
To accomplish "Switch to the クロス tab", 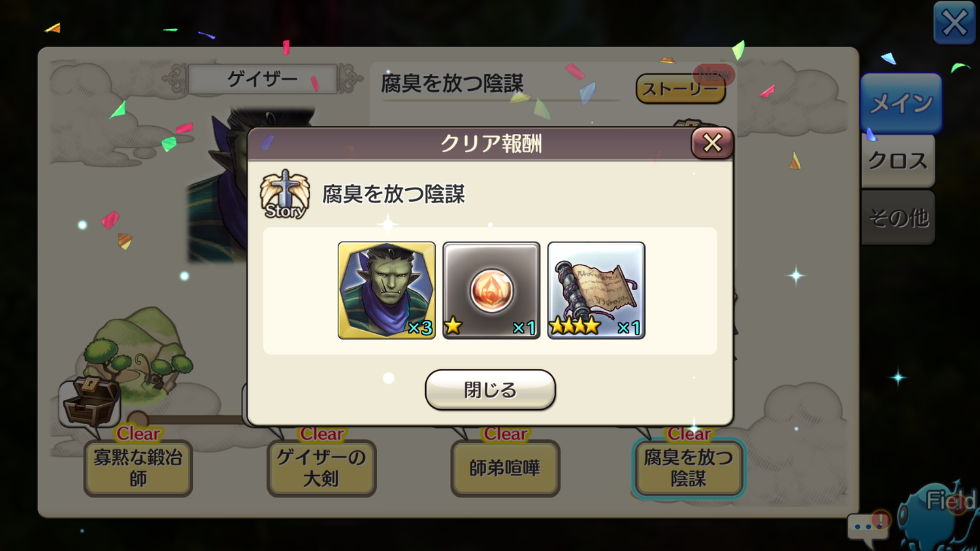I will tap(898, 161).
